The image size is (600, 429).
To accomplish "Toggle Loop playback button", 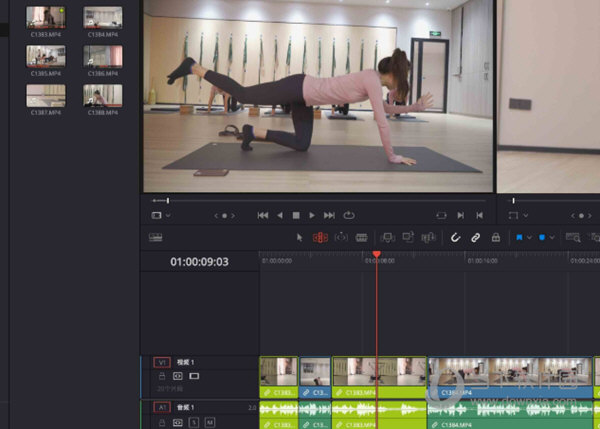I will [349, 215].
